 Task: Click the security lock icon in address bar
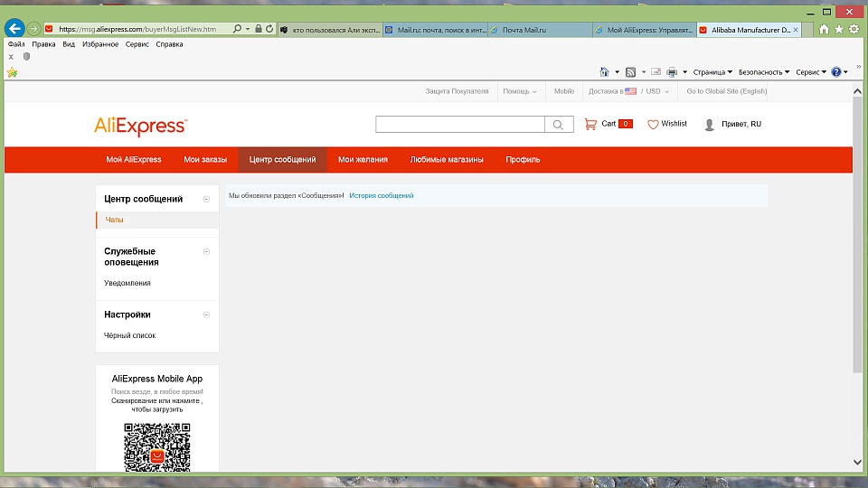click(258, 29)
